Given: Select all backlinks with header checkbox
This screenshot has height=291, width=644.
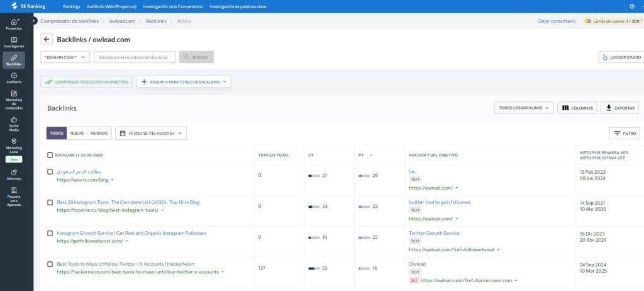Looking at the screenshot, I should point(50,155).
